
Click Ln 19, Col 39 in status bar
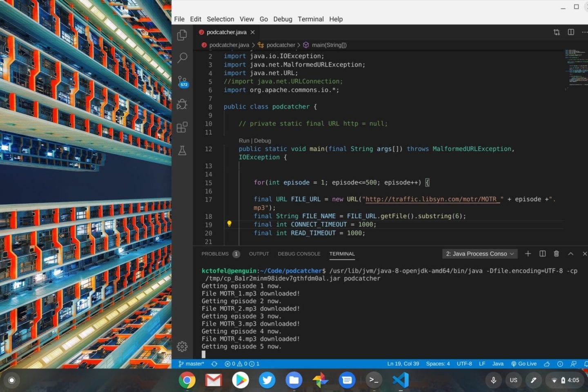click(x=403, y=364)
